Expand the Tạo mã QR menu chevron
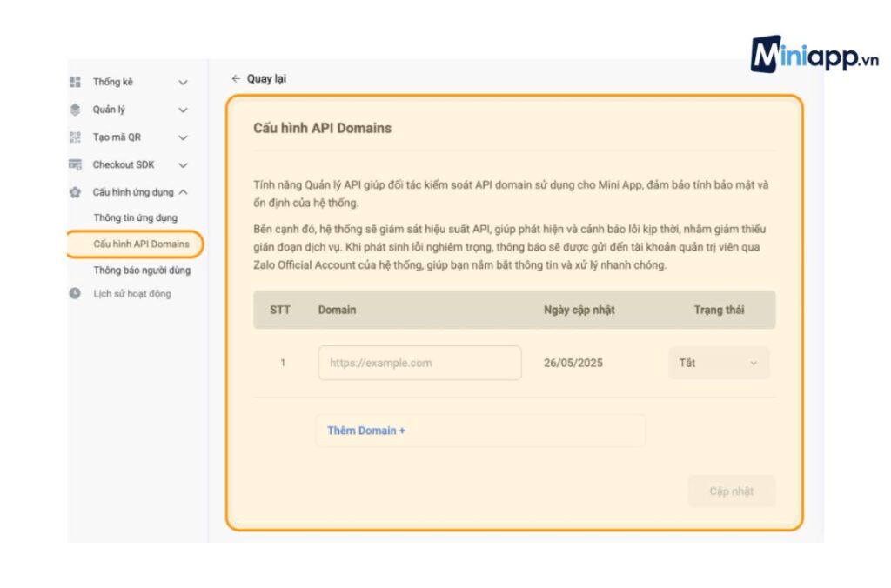This screenshot has width=891, height=588. pos(183,137)
